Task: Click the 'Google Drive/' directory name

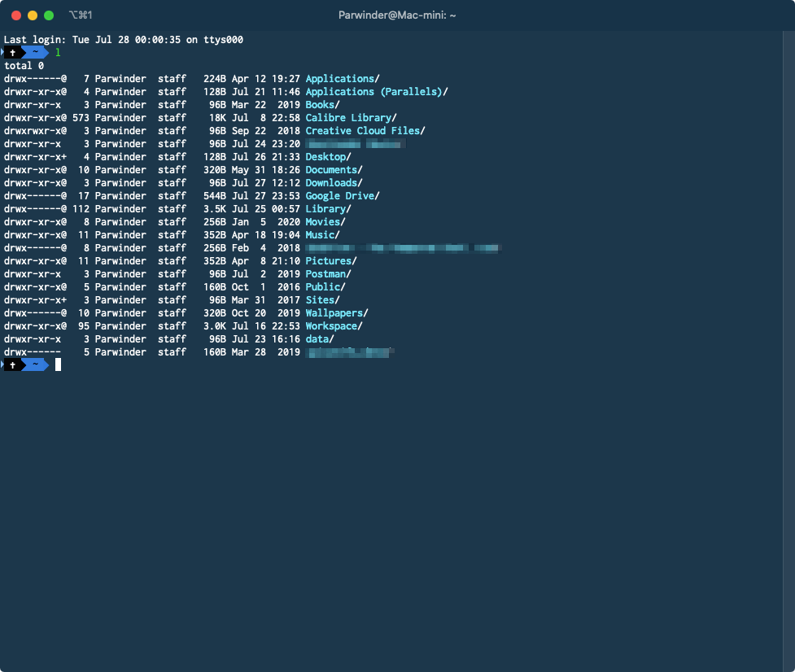Action: (x=343, y=196)
